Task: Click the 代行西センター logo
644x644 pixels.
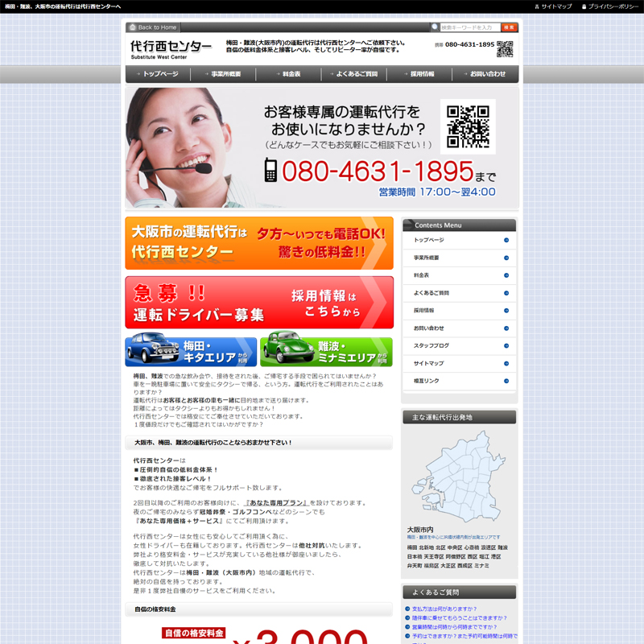Action: pyautogui.click(x=171, y=50)
